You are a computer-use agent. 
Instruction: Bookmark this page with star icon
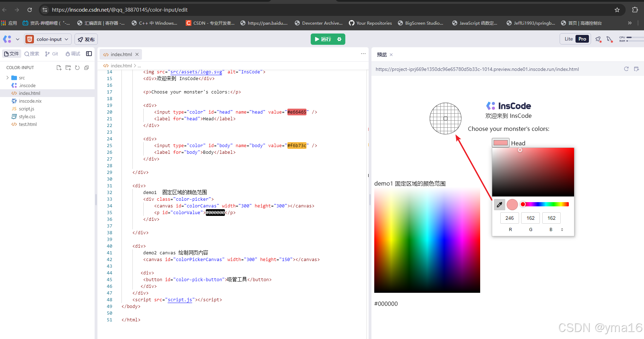click(617, 10)
